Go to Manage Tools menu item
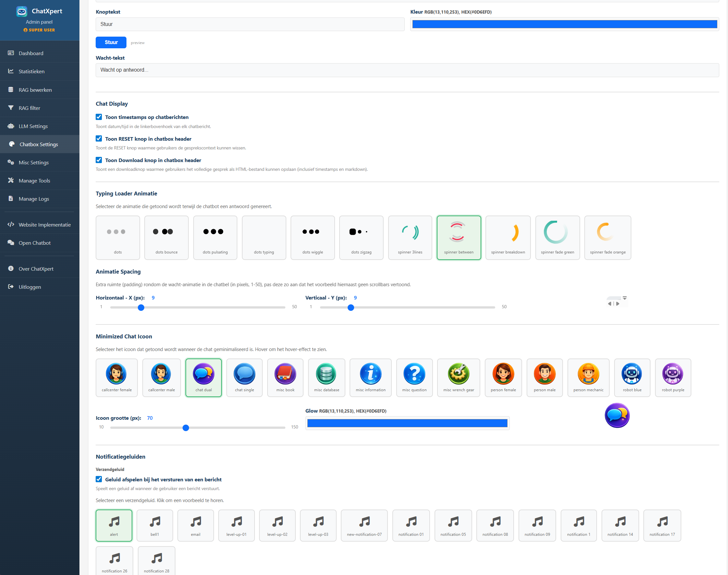 click(34, 181)
